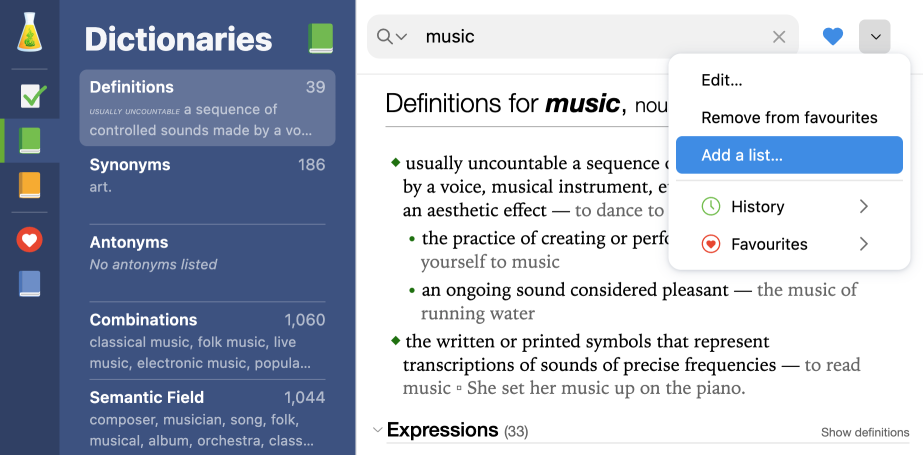Toggle the blue heart favourite button
Screen dimensions: 923x455
(x=833, y=37)
